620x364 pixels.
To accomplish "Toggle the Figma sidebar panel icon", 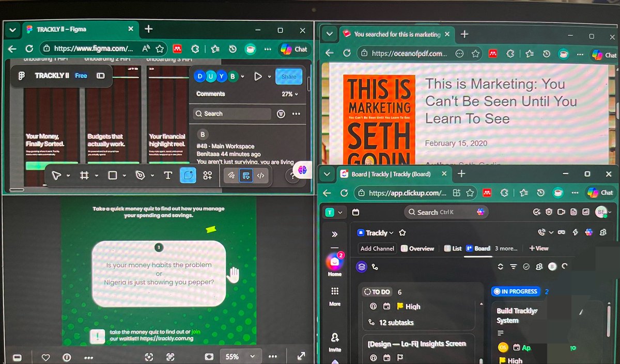I will tap(101, 75).
